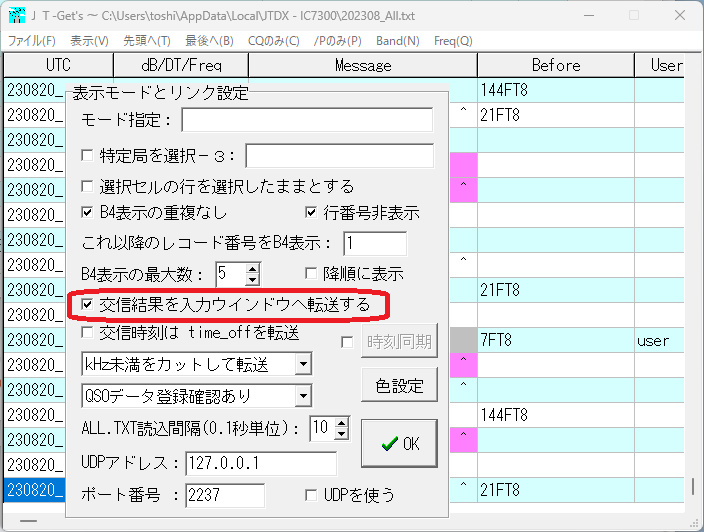Click the レコード番号をB4表示 input field

pos(375,243)
